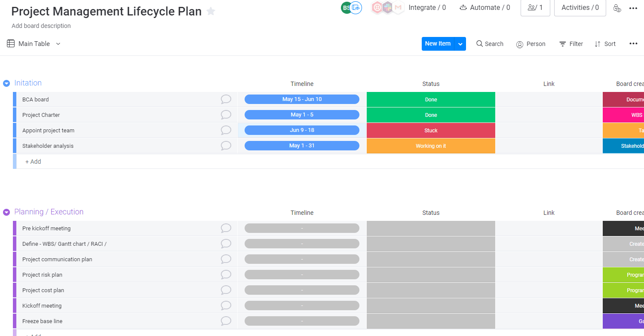Viewport: 644px width, 336px height.
Task: Click the Timeline column header in Initation group
Action: 302,84
